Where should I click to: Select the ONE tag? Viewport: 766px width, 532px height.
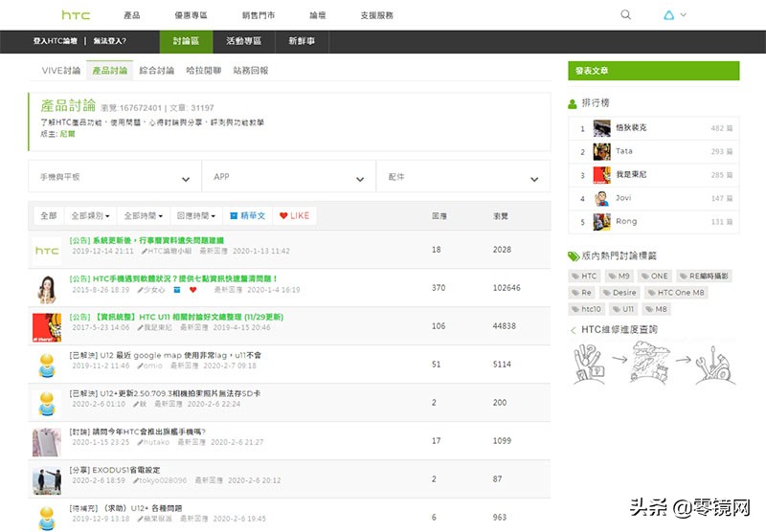[x=654, y=277]
